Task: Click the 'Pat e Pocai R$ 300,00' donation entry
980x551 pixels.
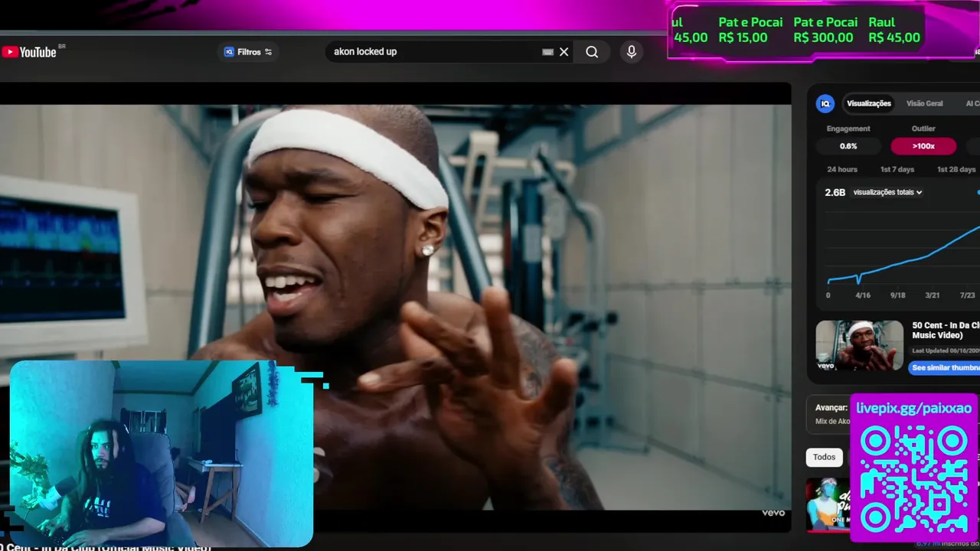Action: [825, 30]
